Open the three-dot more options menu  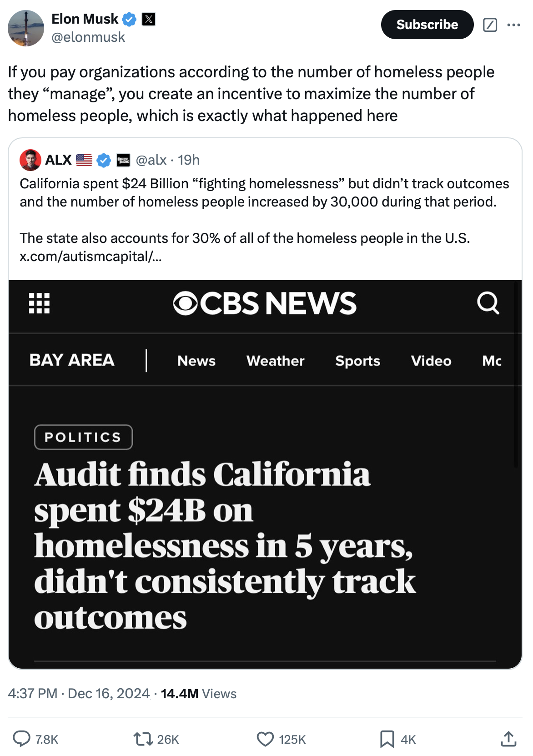[x=513, y=25]
